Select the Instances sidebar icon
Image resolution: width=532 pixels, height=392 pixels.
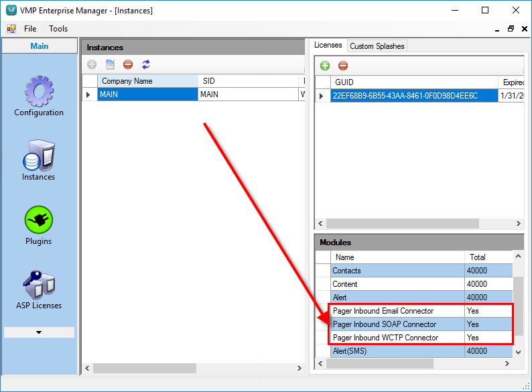[x=38, y=156]
